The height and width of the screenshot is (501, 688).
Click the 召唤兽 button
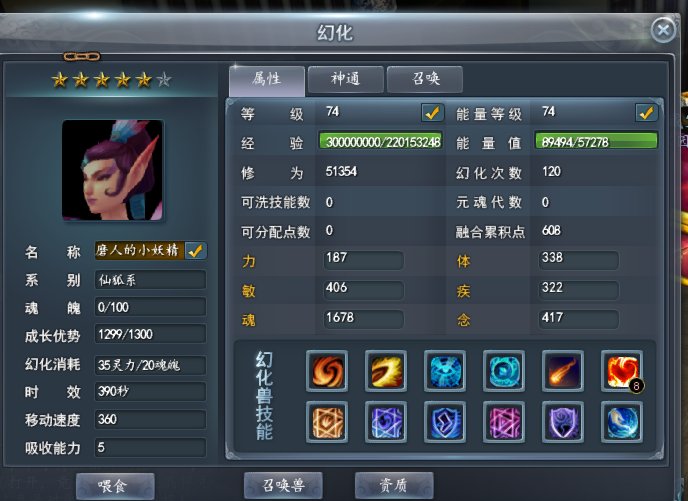(283, 485)
